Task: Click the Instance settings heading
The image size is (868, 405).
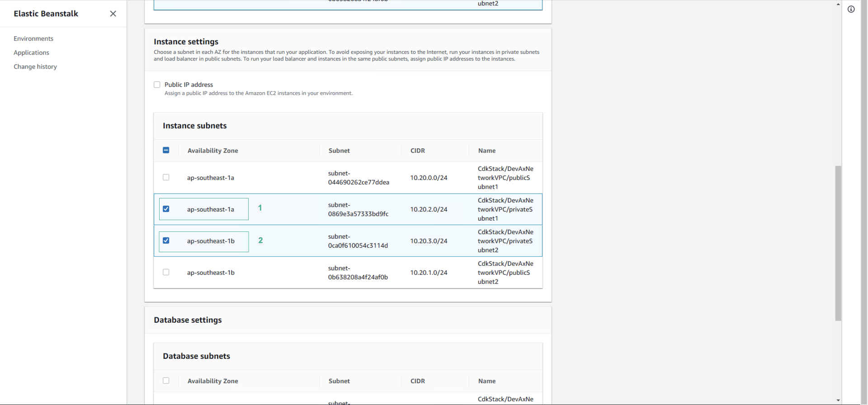Action: tap(186, 42)
